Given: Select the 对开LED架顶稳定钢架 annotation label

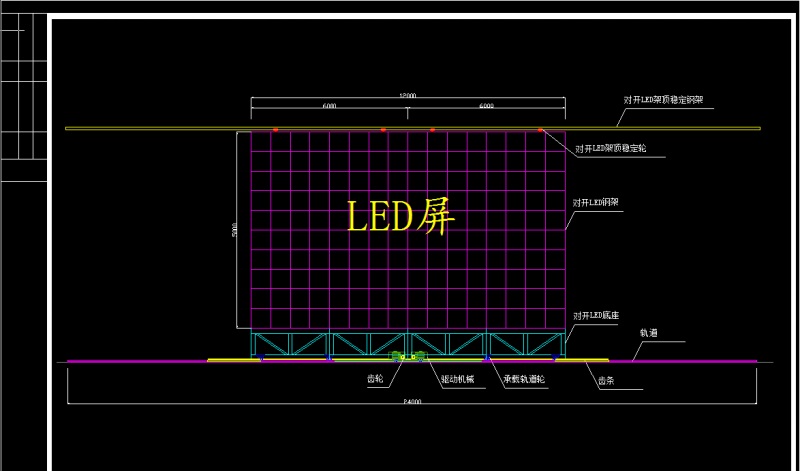Looking at the screenshot, I should (x=665, y=101).
